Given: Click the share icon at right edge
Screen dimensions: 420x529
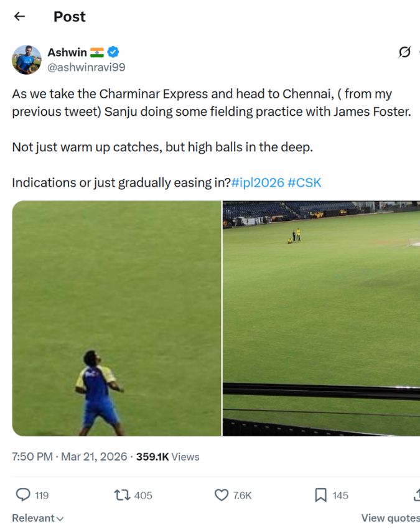Looking at the screenshot, I should (x=416, y=495).
